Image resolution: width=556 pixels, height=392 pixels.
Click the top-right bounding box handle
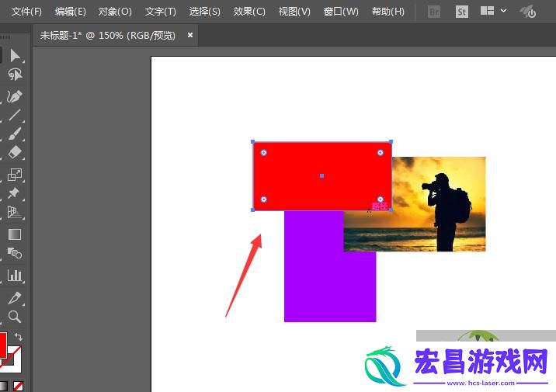point(391,142)
